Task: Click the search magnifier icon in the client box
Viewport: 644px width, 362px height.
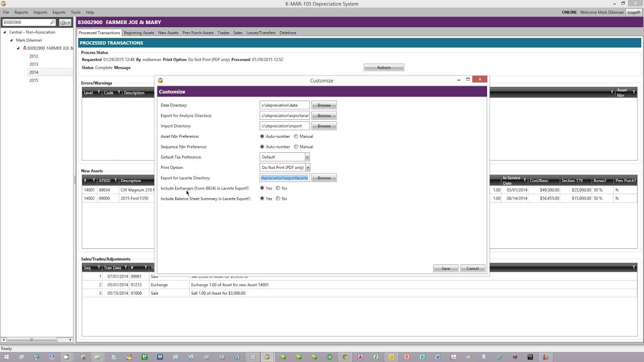Action: point(52,23)
